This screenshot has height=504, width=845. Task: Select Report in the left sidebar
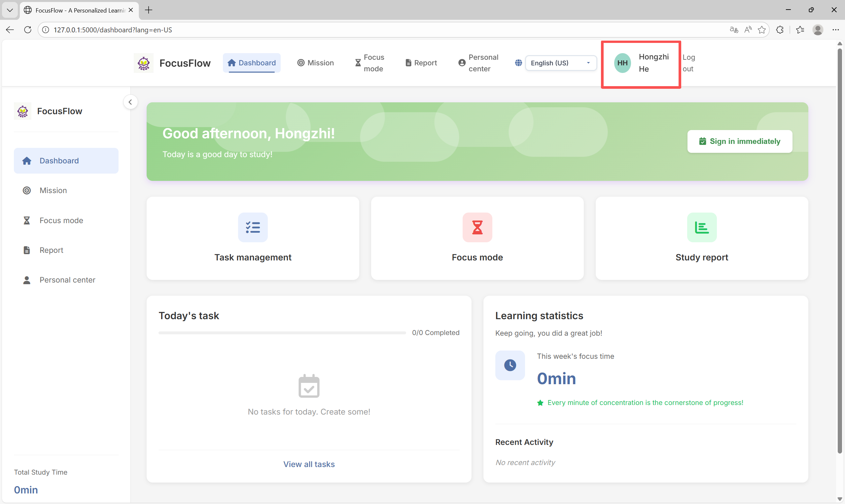click(51, 250)
